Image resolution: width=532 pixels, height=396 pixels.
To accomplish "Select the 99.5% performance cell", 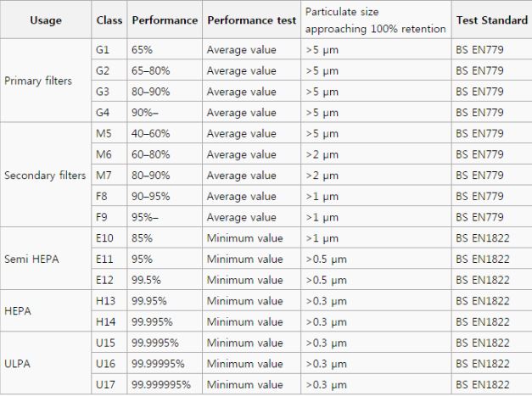I will (x=165, y=280).
